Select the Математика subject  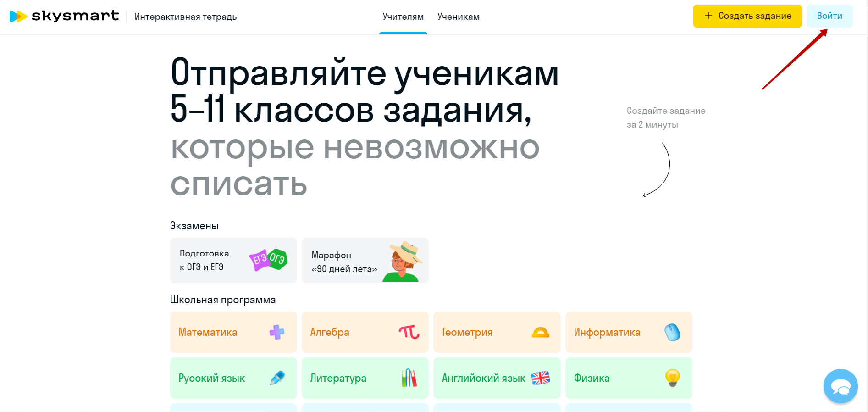click(233, 332)
